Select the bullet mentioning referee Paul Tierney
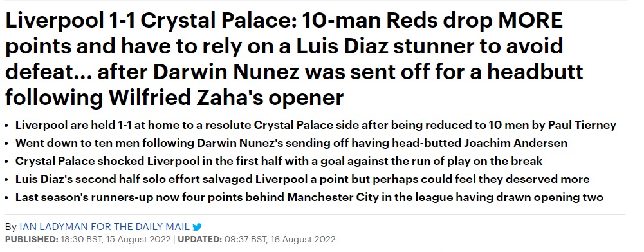The width and height of the screenshot is (644, 252). 316,125
